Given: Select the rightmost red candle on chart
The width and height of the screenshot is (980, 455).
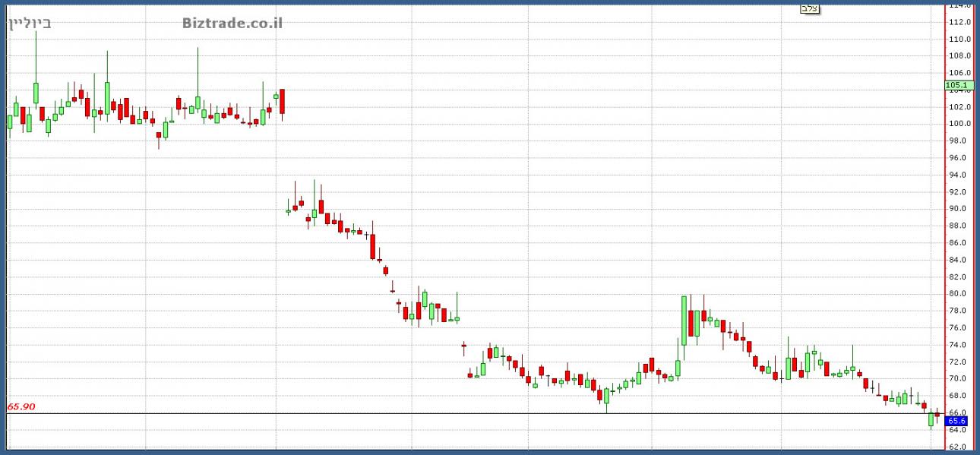Looking at the screenshot, I should (x=937, y=414).
